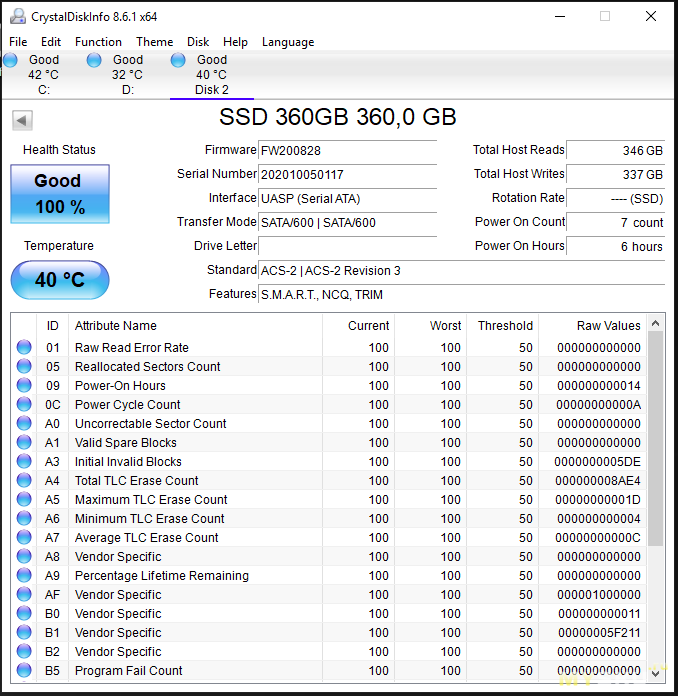678x696 pixels.
Task: Click raw value 000001000000
Action: 599,595
